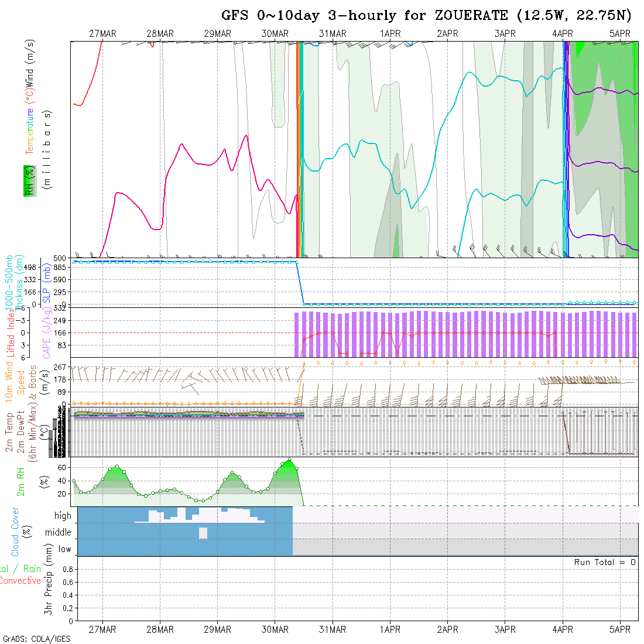Click the GrADS: COLA/IGES credit text
Screen dimensions: 644x644
click(36, 638)
